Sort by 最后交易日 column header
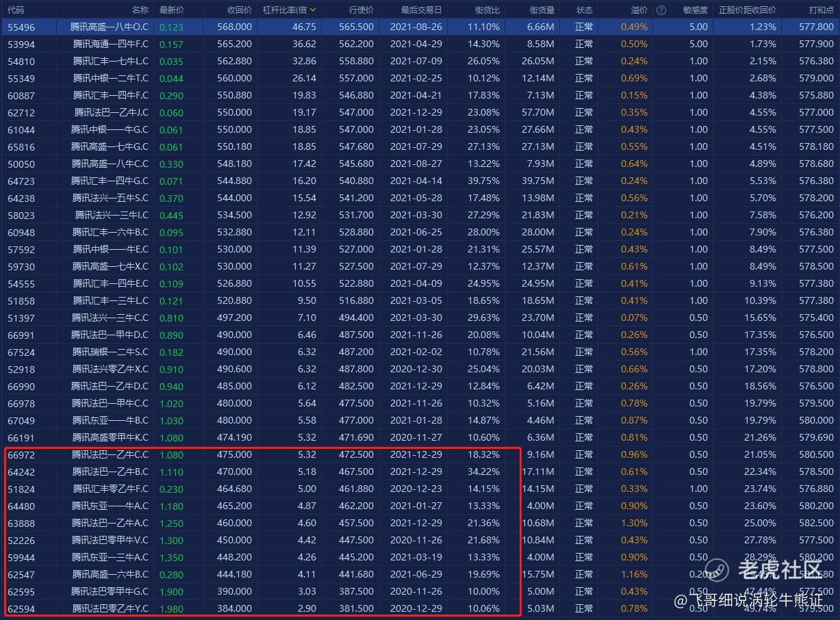 coord(421,10)
